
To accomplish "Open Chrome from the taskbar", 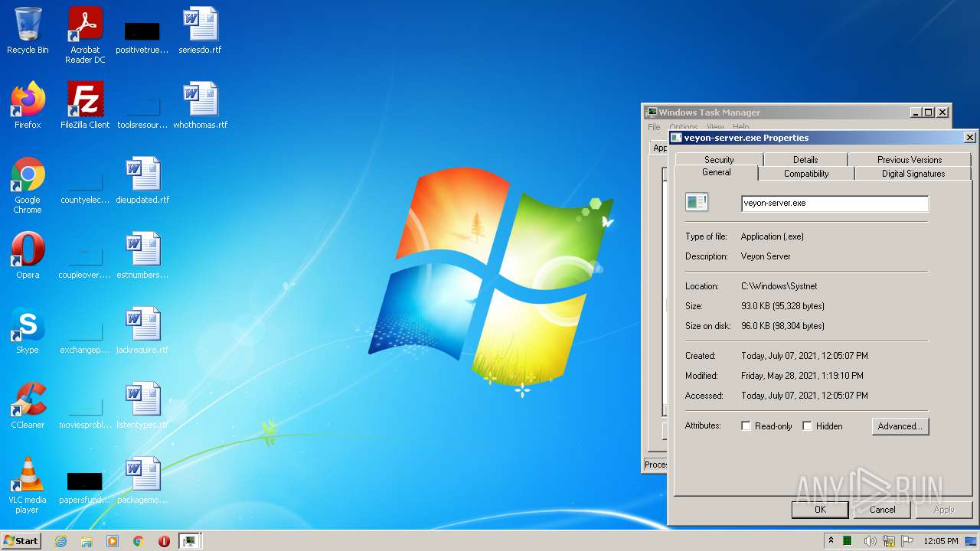I will click(x=139, y=541).
